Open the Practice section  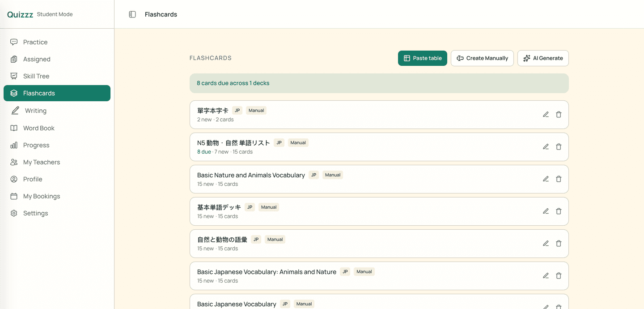(57, 42)
